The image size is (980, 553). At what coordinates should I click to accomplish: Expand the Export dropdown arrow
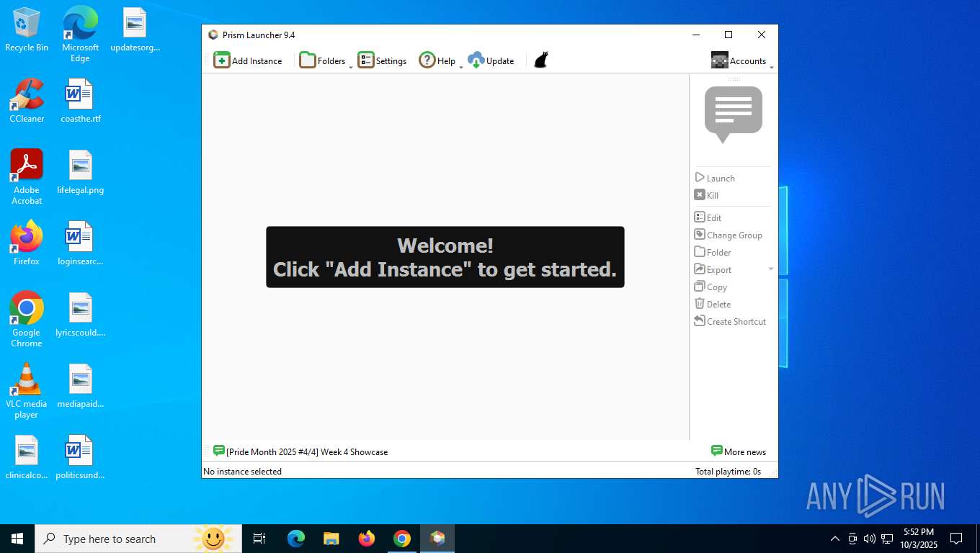(771, 269)
